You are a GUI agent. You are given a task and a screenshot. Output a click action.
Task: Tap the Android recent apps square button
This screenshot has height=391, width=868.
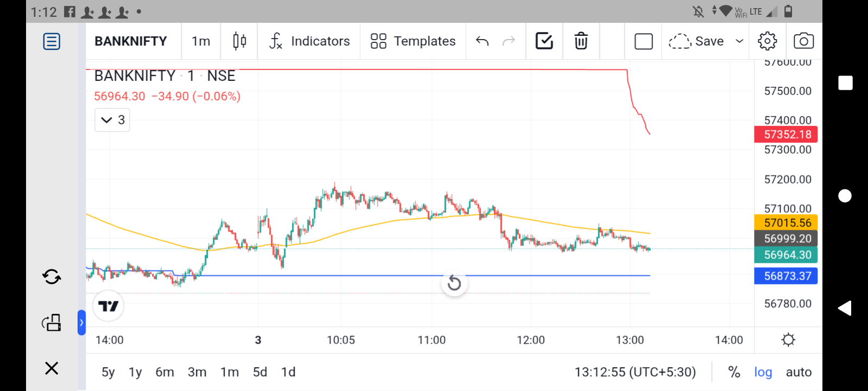[x=845, y=83]
